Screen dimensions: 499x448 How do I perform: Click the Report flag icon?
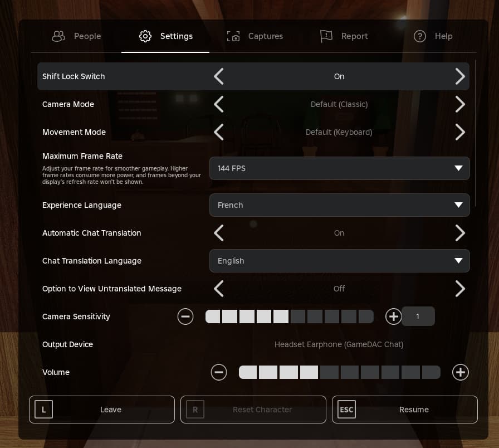[326, 36]
